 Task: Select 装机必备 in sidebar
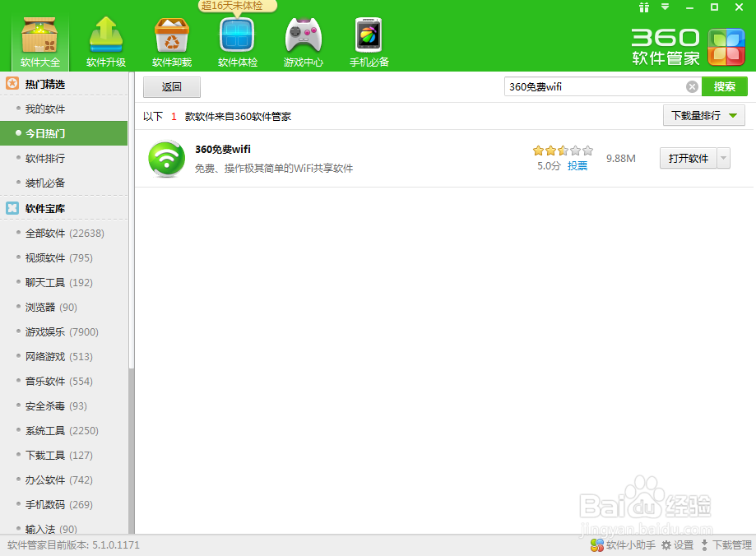point(63,183)
